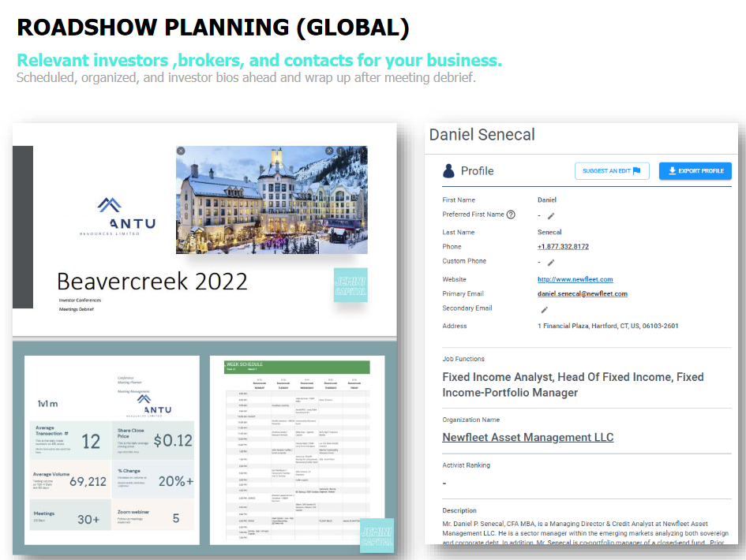The height and width of the screenshot is (560, 746).
Task: Click the 'Job Functions' label
Action: coord(463,359)
